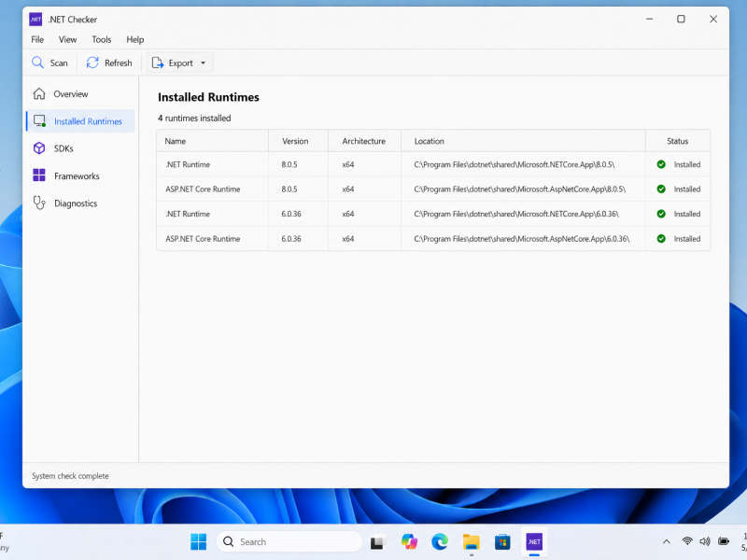The image size is (747, 560).
Task: Click the first 8.0.5 version cell
Action: tap(289, 164)
